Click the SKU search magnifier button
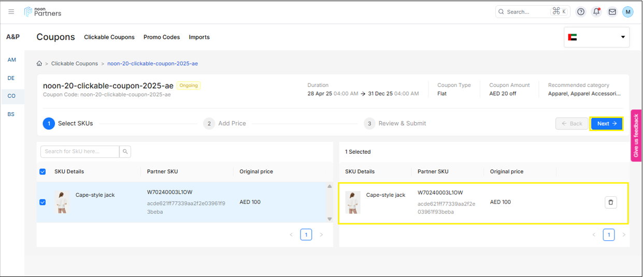644x277 pixels. (x=125, y=151)
